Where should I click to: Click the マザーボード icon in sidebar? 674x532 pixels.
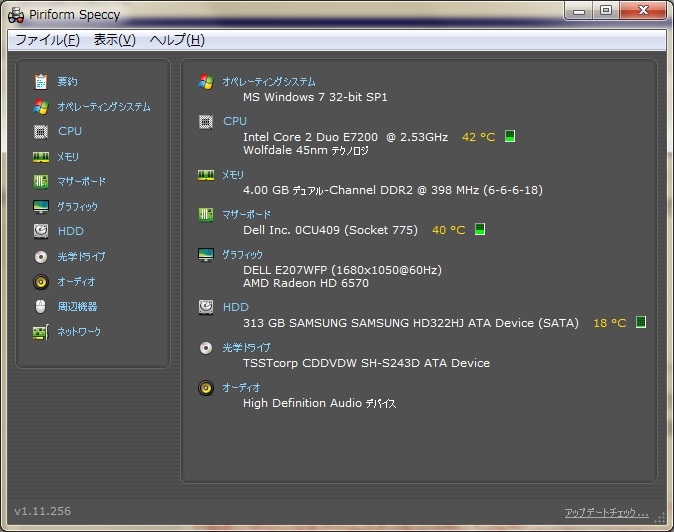tap(41, 181)
